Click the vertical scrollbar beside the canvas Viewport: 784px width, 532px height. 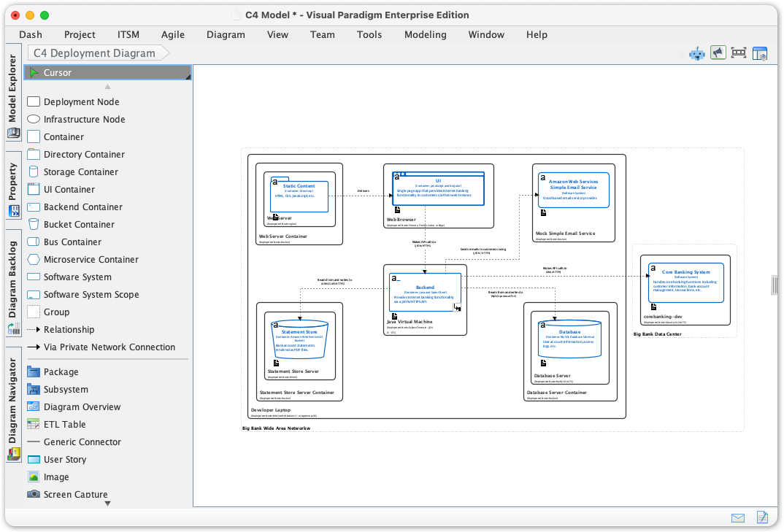[x=774, y=286]
